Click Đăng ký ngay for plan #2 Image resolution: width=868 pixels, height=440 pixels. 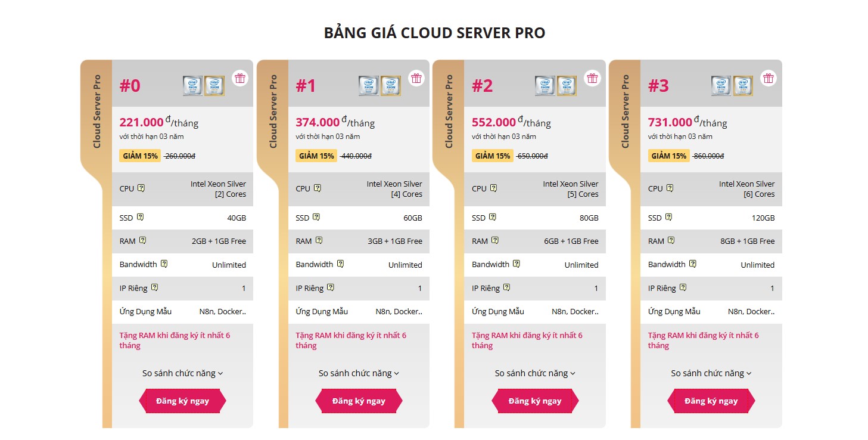(x=535, y=401)
